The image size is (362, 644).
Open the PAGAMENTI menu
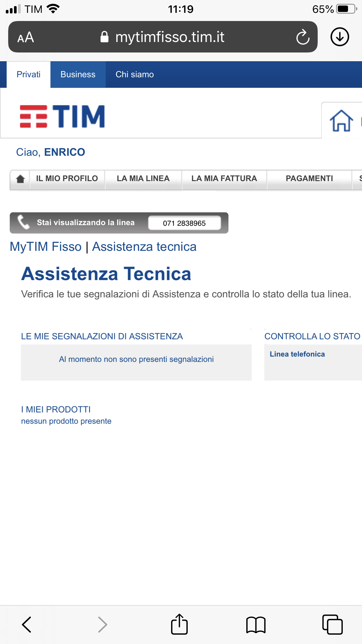309,178
